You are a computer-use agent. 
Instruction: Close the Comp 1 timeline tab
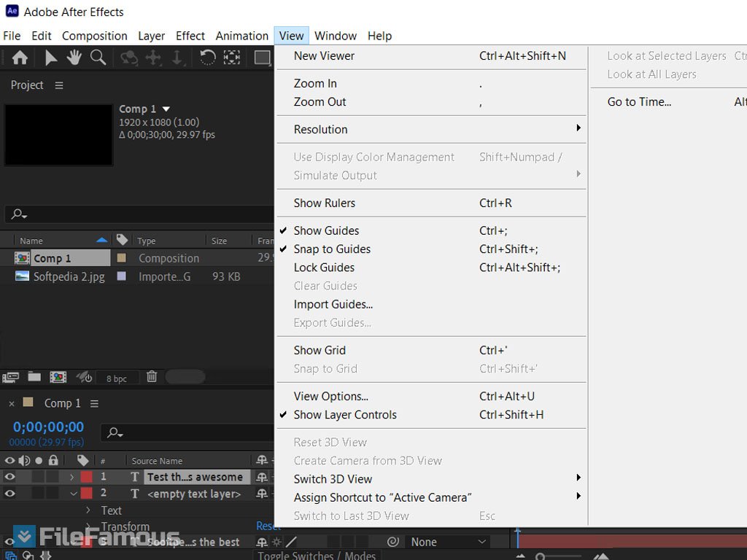pos(12,404)
